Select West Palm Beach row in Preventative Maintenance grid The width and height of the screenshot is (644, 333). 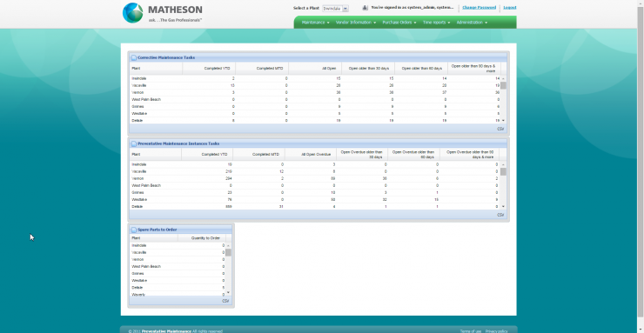click(x=315, y=185)
